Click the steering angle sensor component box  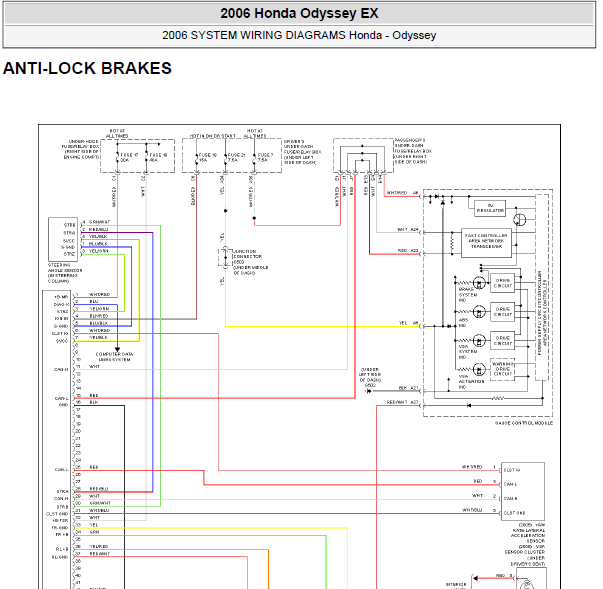tap(63, 239)
